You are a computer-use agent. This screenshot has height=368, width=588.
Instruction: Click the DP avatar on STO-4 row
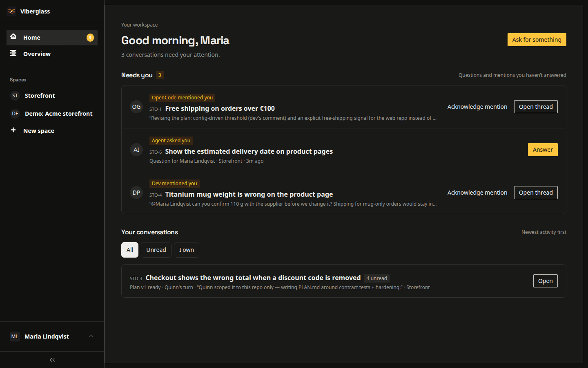(x=136, y=193)
